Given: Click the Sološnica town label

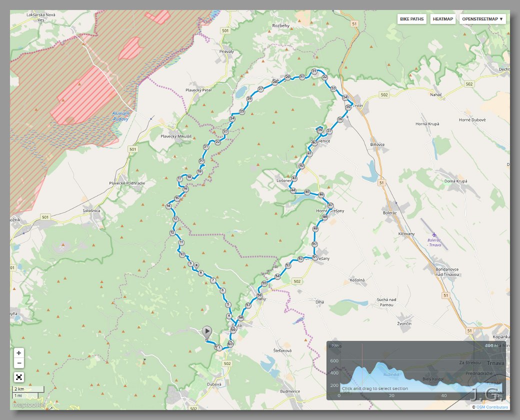Looking at the screenshot, I should 91,210.
